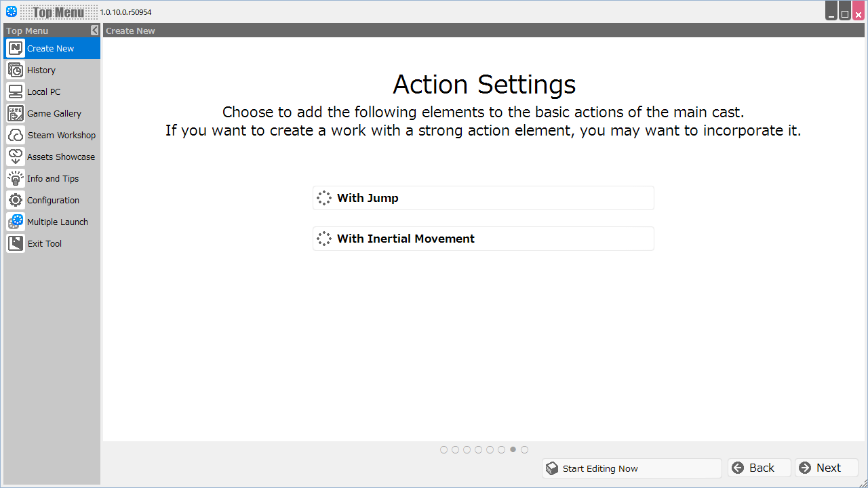868x488 pixels.
Task: Open the Configuration settings
Action: pos(52,200)
